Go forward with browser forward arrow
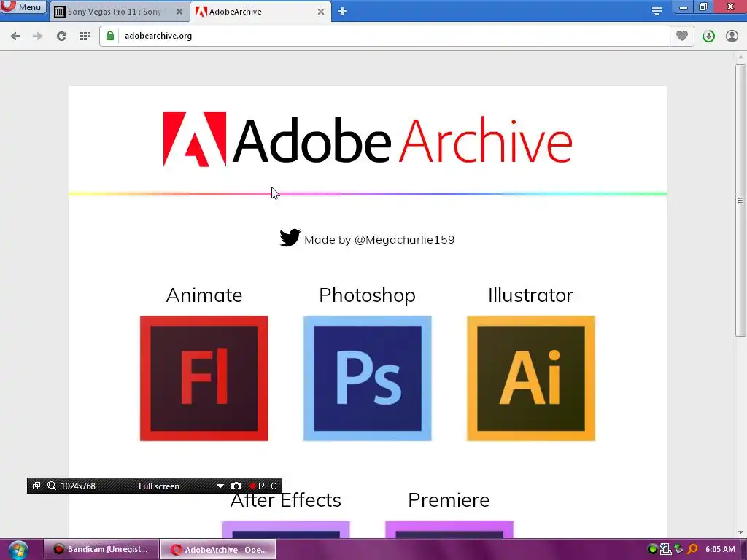 coord(38,36)
